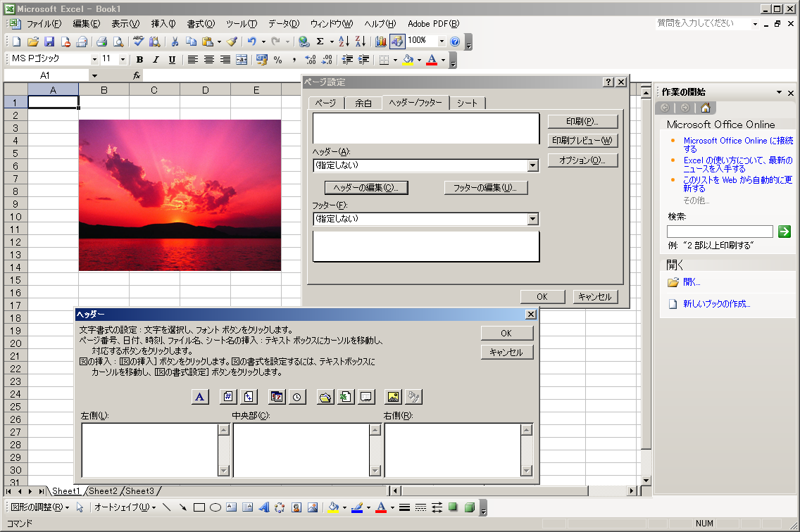
Task: Switch to the 余白 tab
Action: (x=363, y=103)
